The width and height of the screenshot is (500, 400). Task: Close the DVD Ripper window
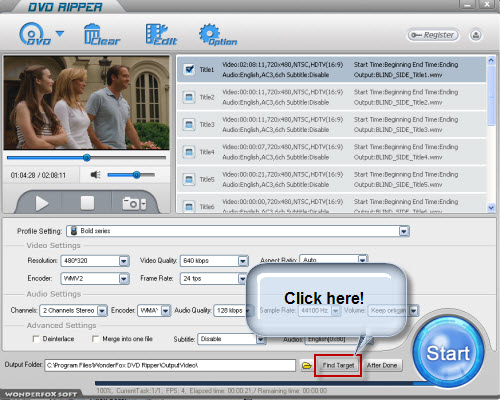(487, 4)
